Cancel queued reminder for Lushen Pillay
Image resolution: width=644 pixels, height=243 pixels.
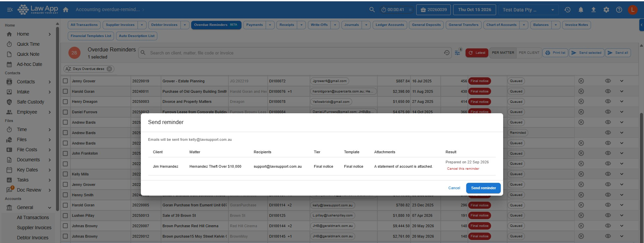pyautogui.click(x=581, y=215)
